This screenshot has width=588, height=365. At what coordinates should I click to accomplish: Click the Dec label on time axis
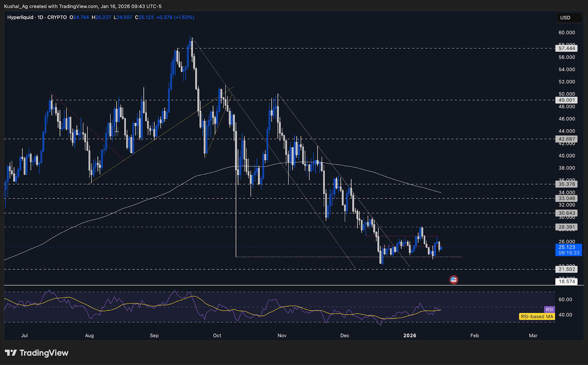[x=345, y=336]
